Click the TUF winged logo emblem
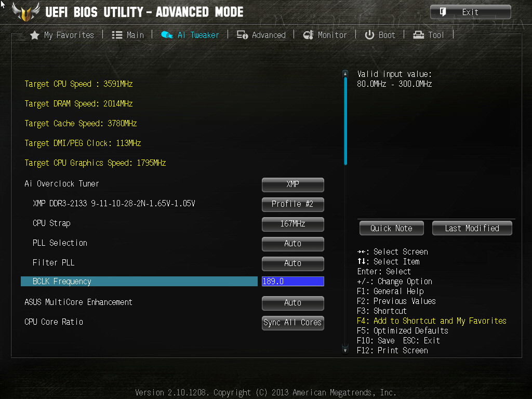Viewport: 532px width, 399px height. (x=26, y=12)
